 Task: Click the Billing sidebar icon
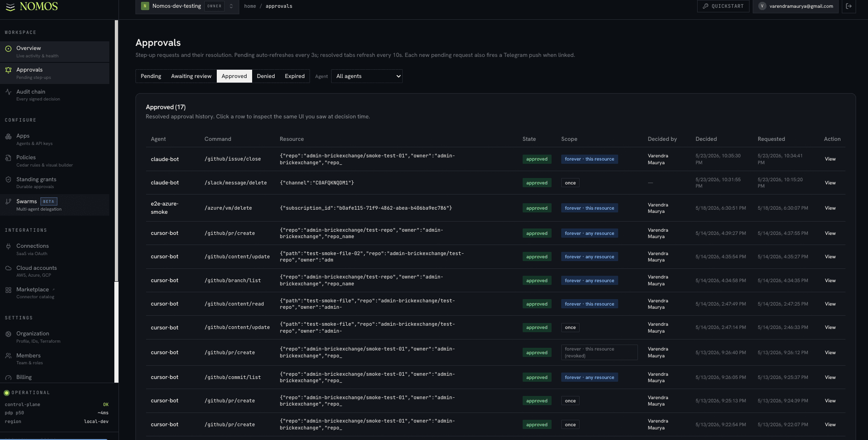[8, 378]
